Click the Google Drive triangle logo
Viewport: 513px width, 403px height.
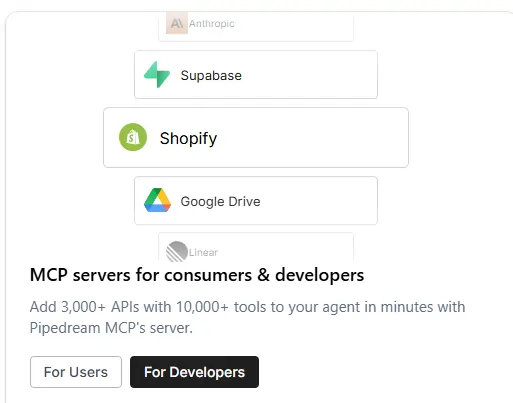(157, 200)
